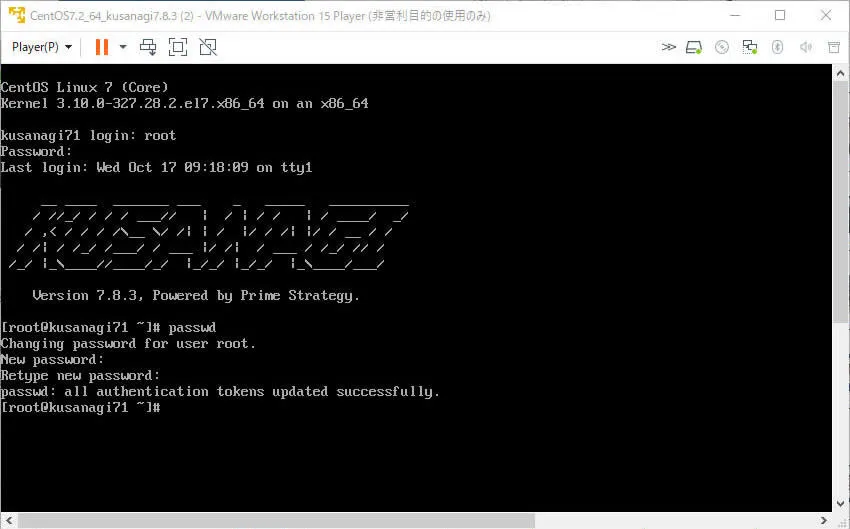Click the 'kusanagi71 login: root' line
Viewport: 850px width, 529px height.
[x=88, y=136]
